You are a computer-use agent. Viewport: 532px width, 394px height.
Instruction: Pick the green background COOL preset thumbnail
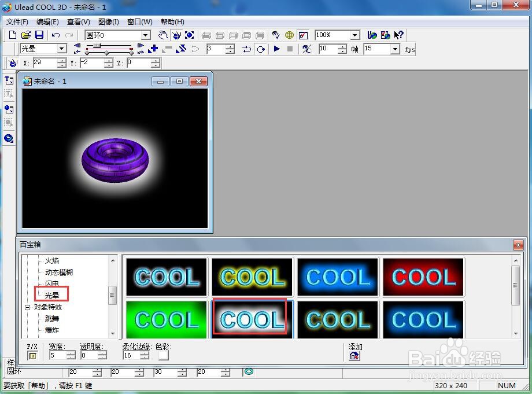coord(167,319)
